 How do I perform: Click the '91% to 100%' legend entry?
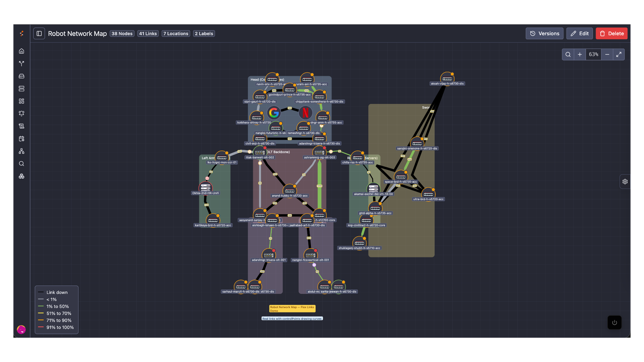coord(56,327)
